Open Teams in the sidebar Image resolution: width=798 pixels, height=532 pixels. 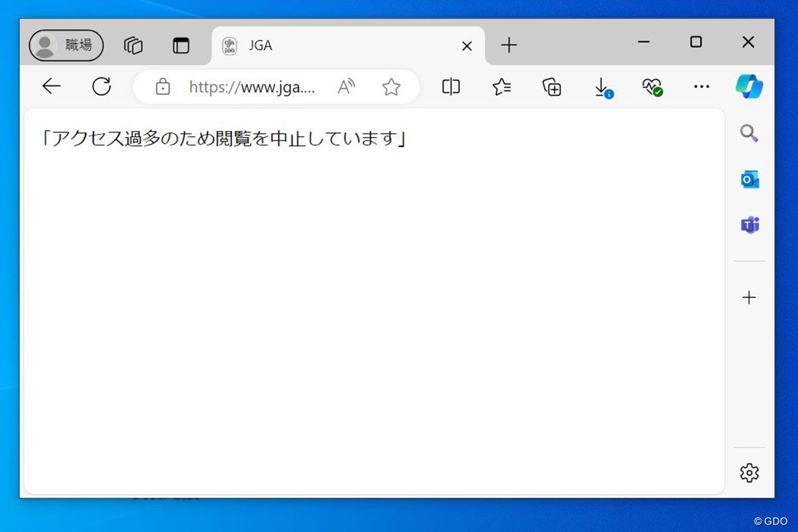[749, 225]
